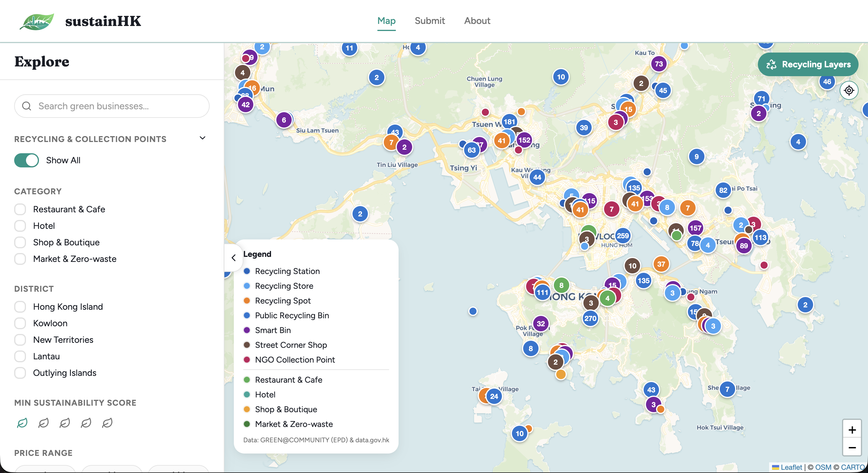This screenshot has height=473, width=868.
Task: Check the Lantau district
Action: (20, 356)
